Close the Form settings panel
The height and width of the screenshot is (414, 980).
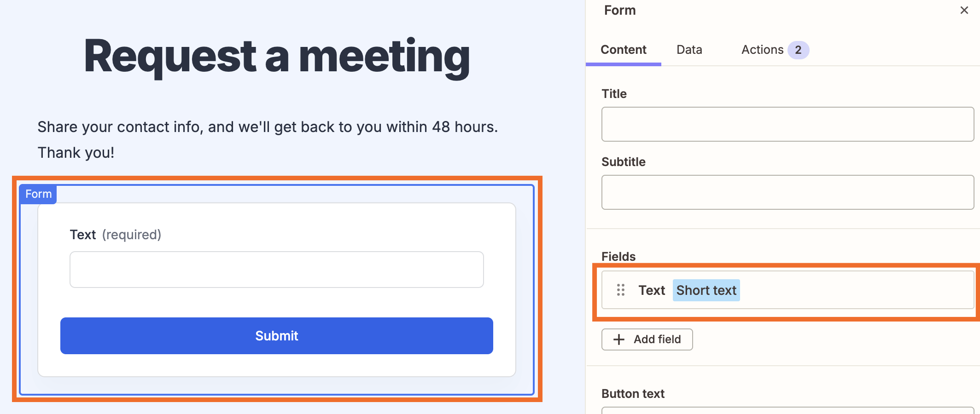(x=964, y=10)
